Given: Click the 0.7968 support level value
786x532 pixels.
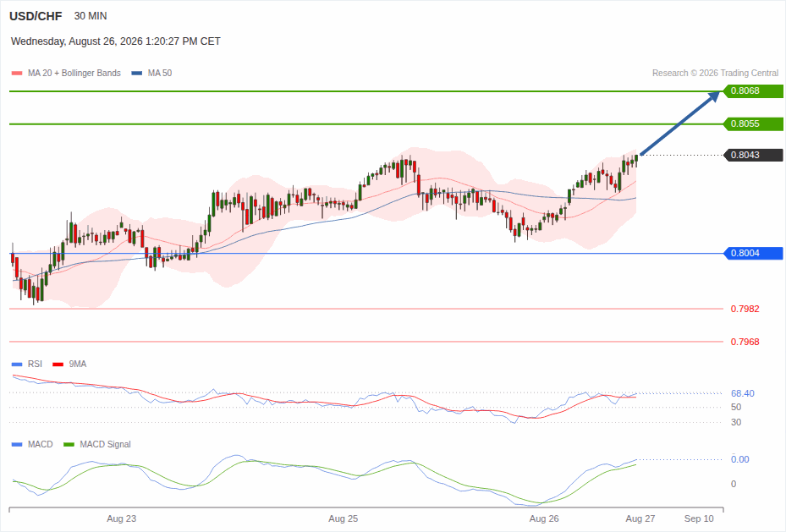Looking at the screenshot, I should (x=745, y=343).
